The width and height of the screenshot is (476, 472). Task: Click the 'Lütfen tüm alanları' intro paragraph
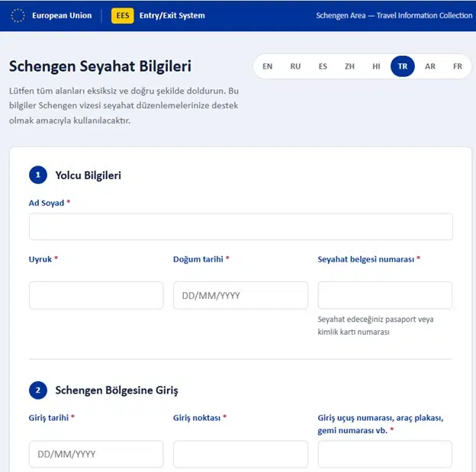click(124, 106)
